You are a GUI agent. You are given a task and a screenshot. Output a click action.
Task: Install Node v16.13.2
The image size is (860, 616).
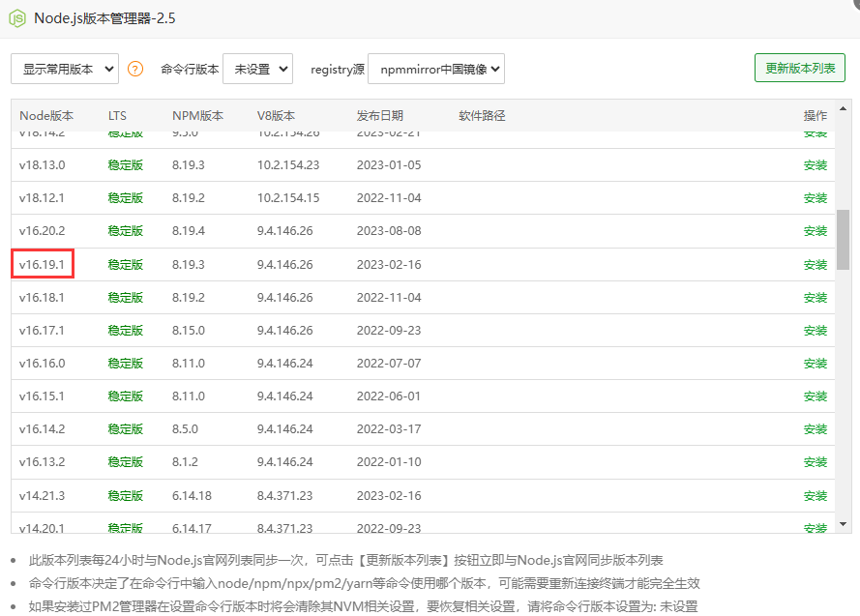coord(816,462)
